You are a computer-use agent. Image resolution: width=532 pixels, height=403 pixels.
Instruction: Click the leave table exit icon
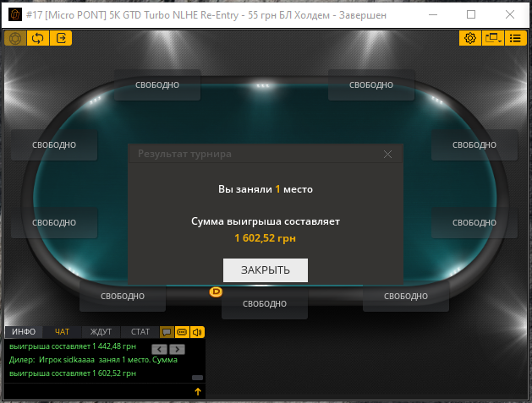[61, 38]
